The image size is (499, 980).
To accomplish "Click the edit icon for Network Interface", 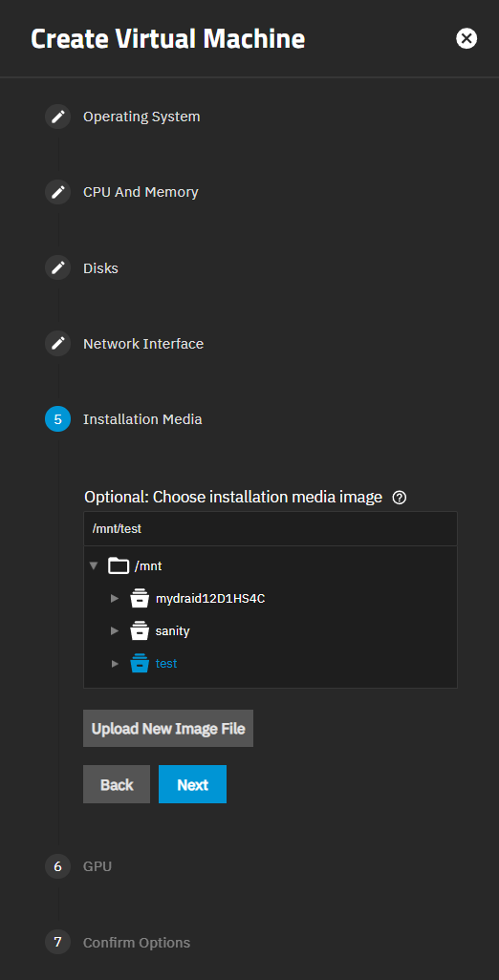I will (58, 344).
